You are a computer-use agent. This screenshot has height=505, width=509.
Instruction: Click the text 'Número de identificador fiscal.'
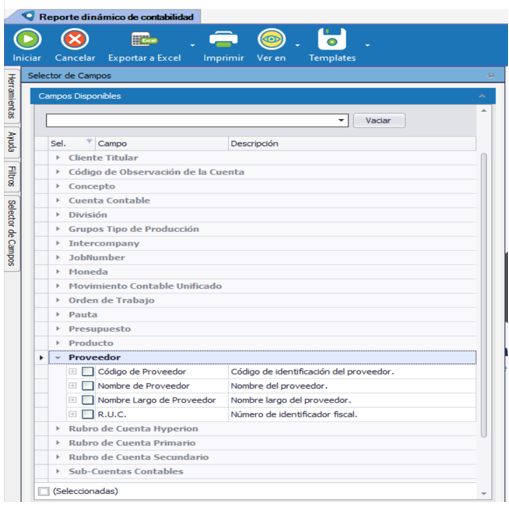294,414
